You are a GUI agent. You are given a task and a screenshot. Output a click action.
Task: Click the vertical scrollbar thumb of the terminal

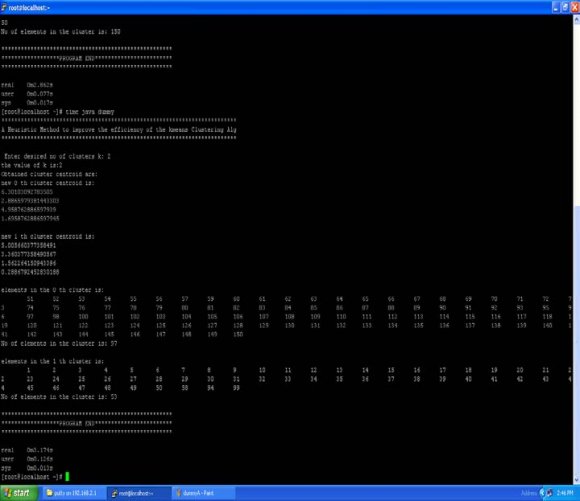point(577,340)
